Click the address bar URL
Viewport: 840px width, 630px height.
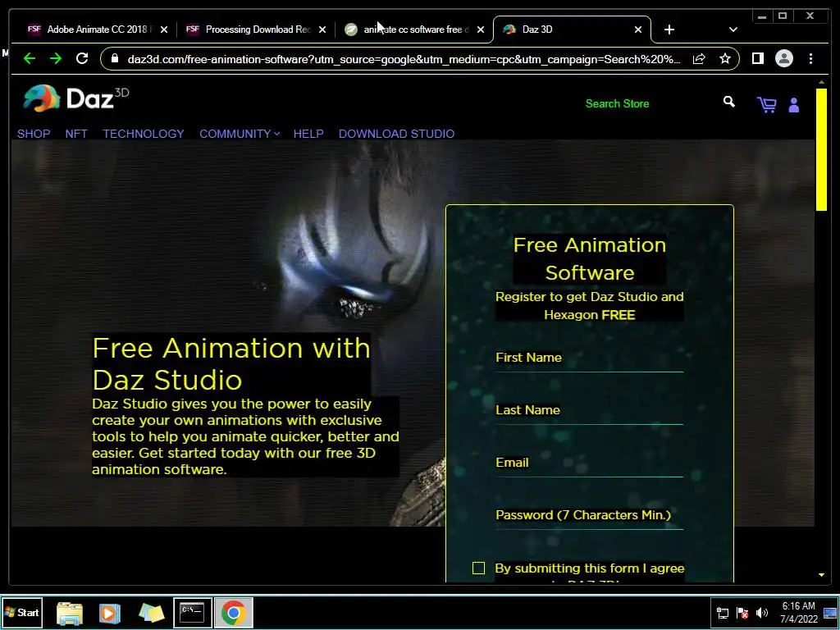click(404, 59)
